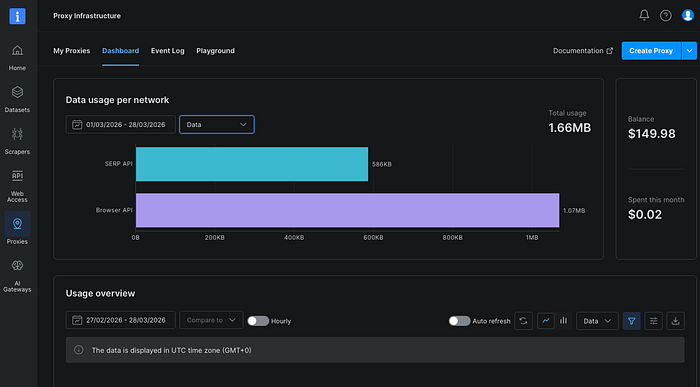Click the info icon in UTC notice
Viewport: 700px width, 387px height.
tap(79, 350)
